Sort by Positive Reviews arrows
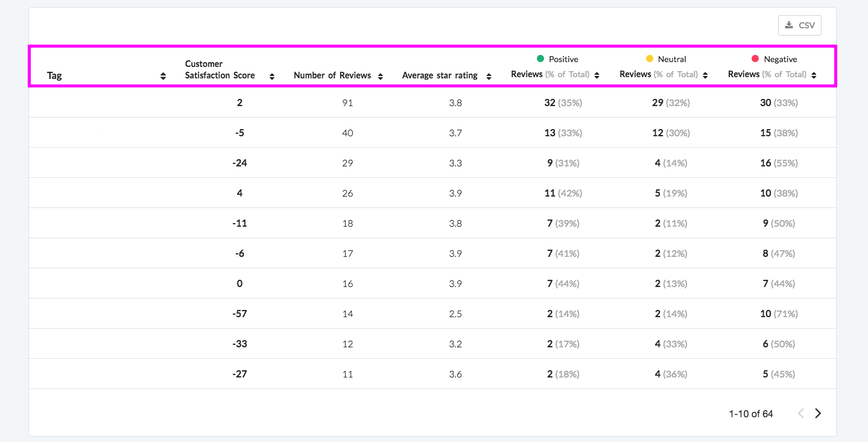The image size is (868, 442). point(597,75)
